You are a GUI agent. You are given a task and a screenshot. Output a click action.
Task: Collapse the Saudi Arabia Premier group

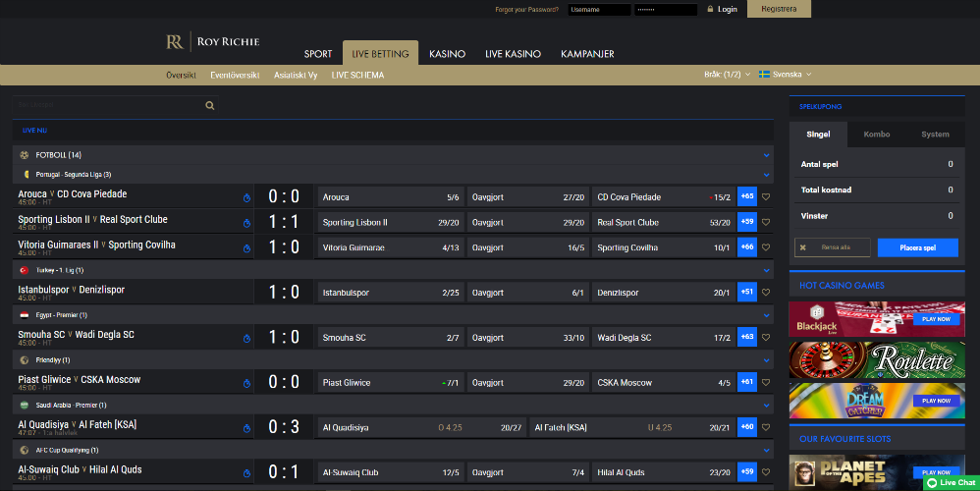pos(766,406)
